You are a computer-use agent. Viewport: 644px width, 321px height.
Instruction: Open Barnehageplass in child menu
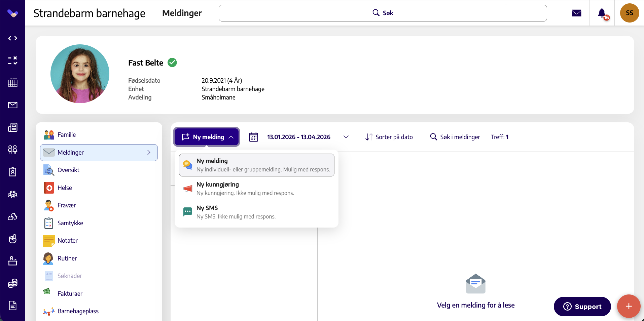point(99,311)
